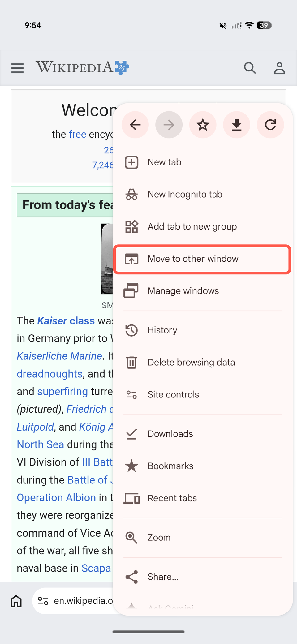Open the superfiring link

pos(62,392)
